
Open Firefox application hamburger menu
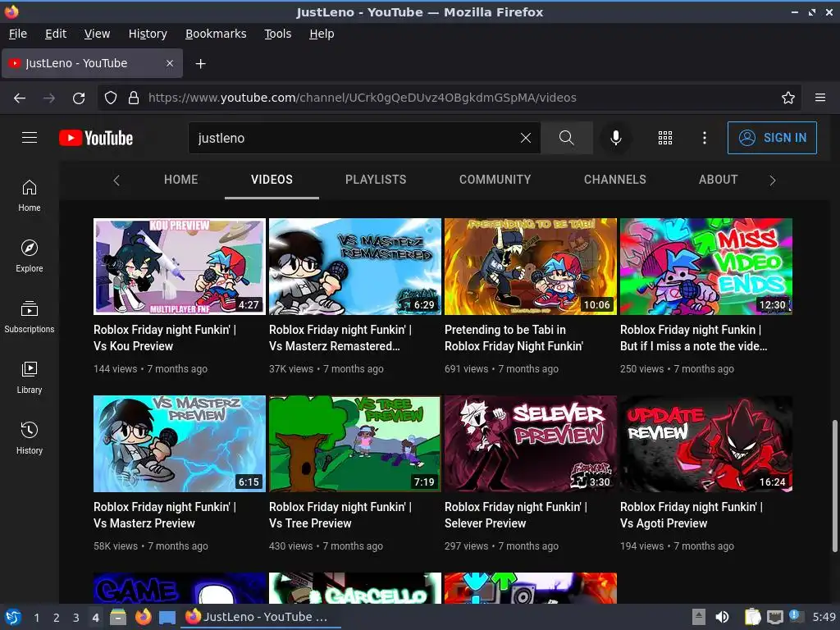tap(820, 98)
